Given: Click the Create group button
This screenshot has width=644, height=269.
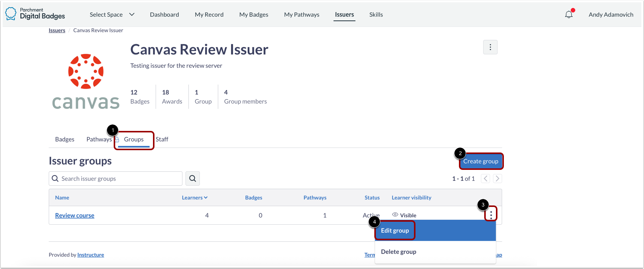Looking at the screenshot, I should point(481,161).
